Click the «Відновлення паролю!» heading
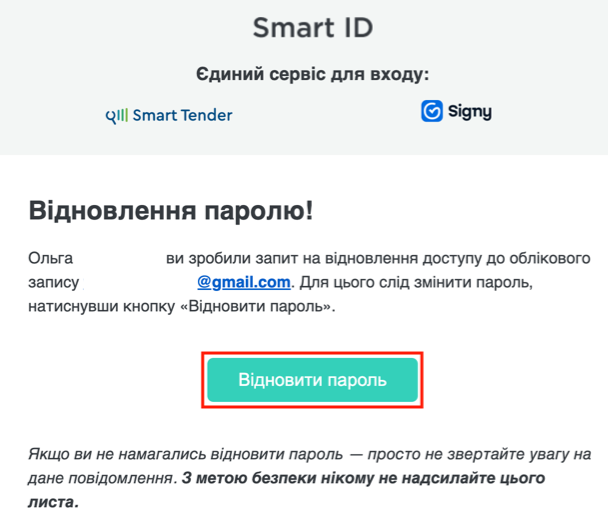The image size is (609, 532). (170, 211)
